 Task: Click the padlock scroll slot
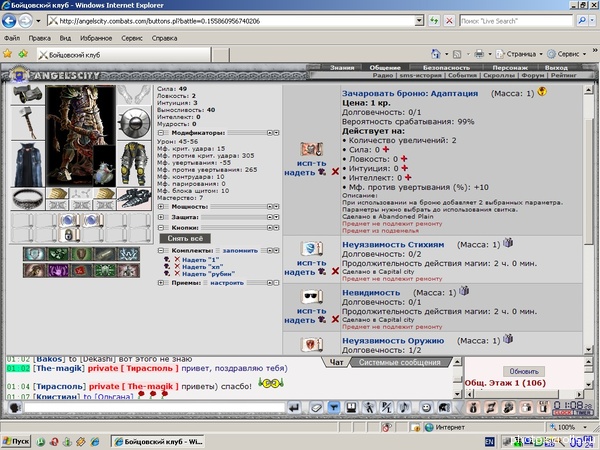[69, 235]
